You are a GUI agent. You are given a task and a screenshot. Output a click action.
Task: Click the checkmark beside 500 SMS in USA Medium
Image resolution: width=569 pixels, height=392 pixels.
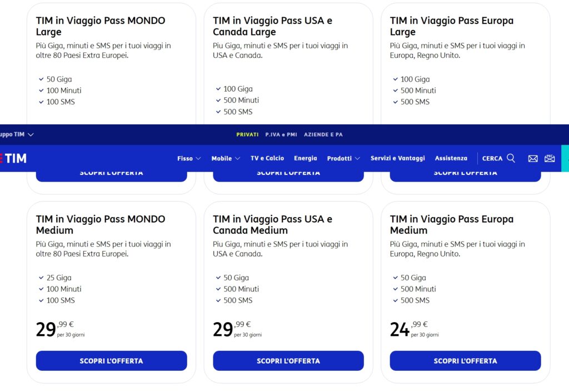click(218, 300)
